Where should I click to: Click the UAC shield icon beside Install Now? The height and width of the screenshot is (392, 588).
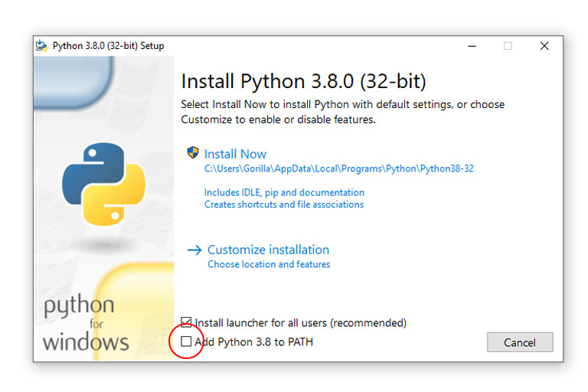(193, 152)
